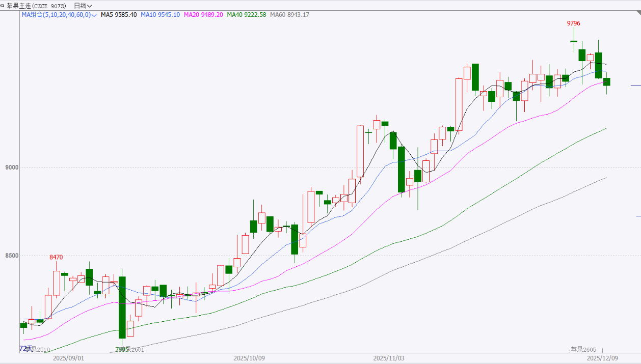Viewport: 641px width, 364px height.
Task: Select the 2025/10/09 date axis marker
Action: 248,358
